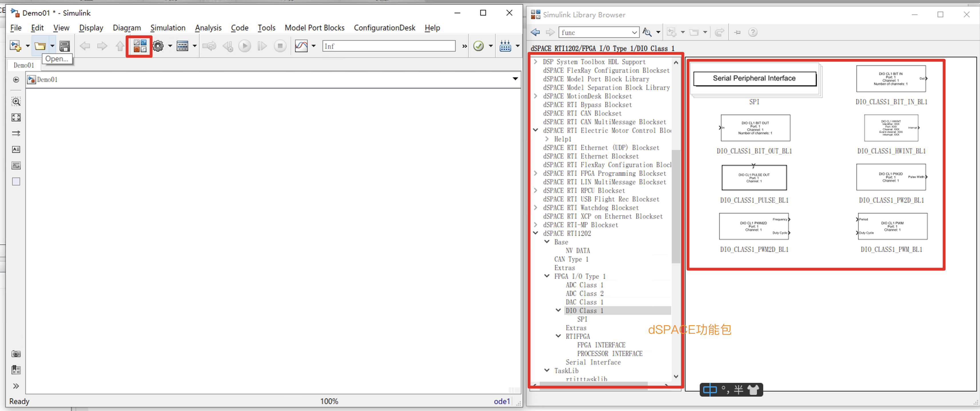The width and height of the screenshot is (980, 411).
Task: Click the Back navigation arrow in Simulink toolbar
Action: [85, 46]
